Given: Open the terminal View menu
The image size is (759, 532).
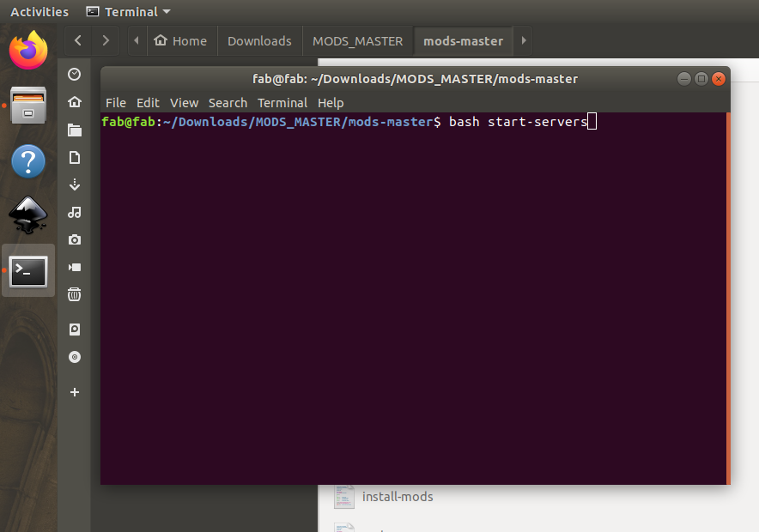Looking at the screenshot, I should click(184, 103).
